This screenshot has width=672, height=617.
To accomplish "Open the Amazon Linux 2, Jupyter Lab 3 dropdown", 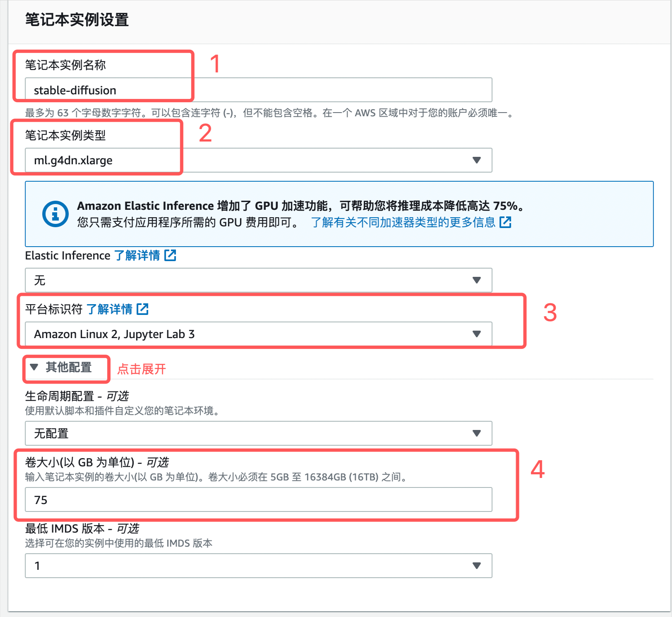I will (259, 334).
